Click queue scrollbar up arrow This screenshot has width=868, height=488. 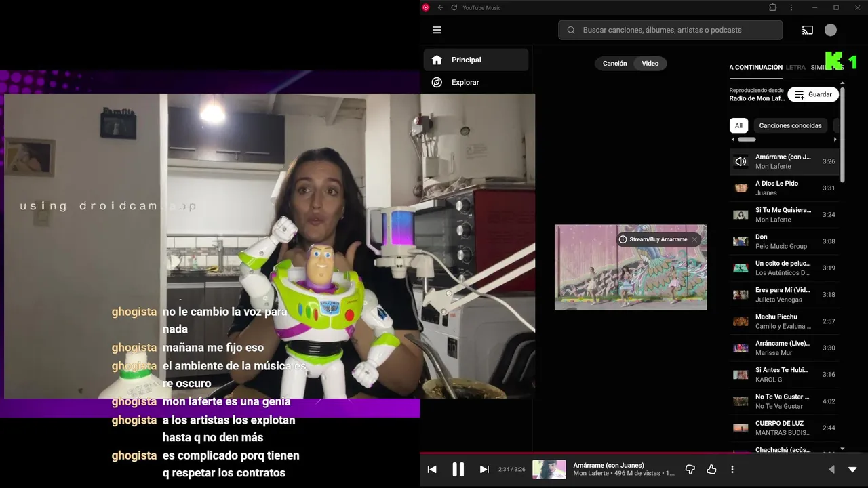[842, 83]
